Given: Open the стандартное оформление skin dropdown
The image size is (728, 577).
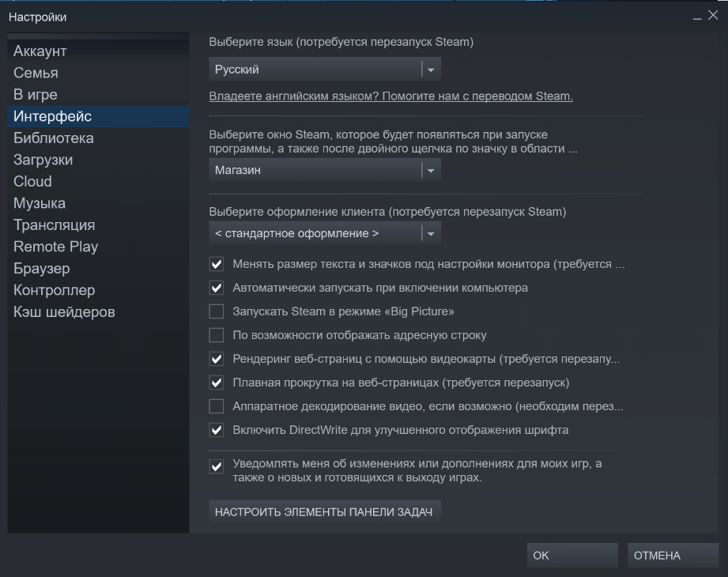Looking at the screenshot, I should coord(325,233).
